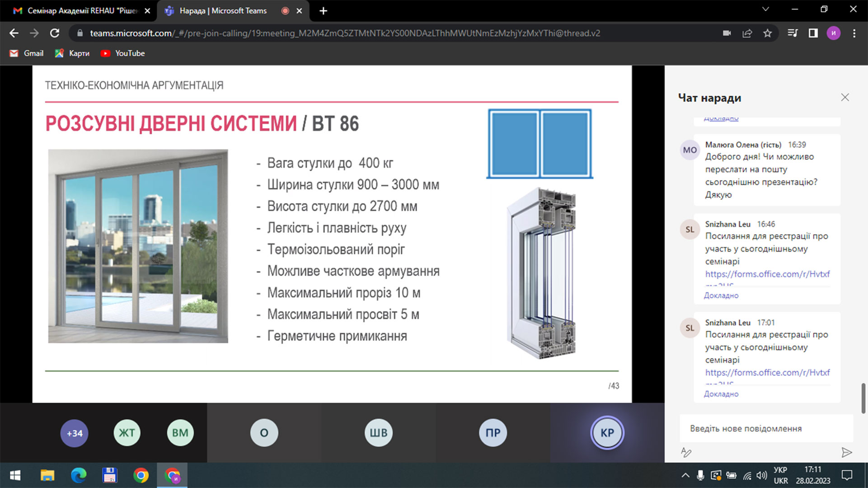868x488 pixels.
Task: Open Chrome three-dot menu
Action: coord(854,33)
